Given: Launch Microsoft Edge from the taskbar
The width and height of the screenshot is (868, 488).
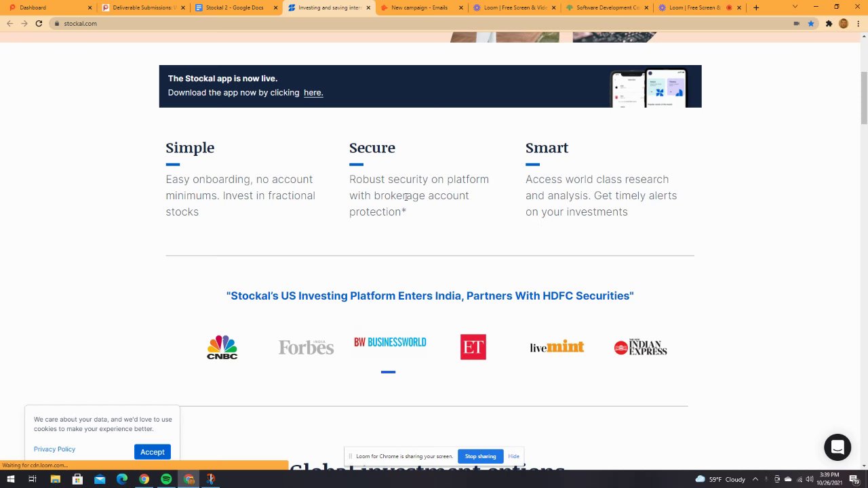Looking at the screenshot, I should point(122,479).
